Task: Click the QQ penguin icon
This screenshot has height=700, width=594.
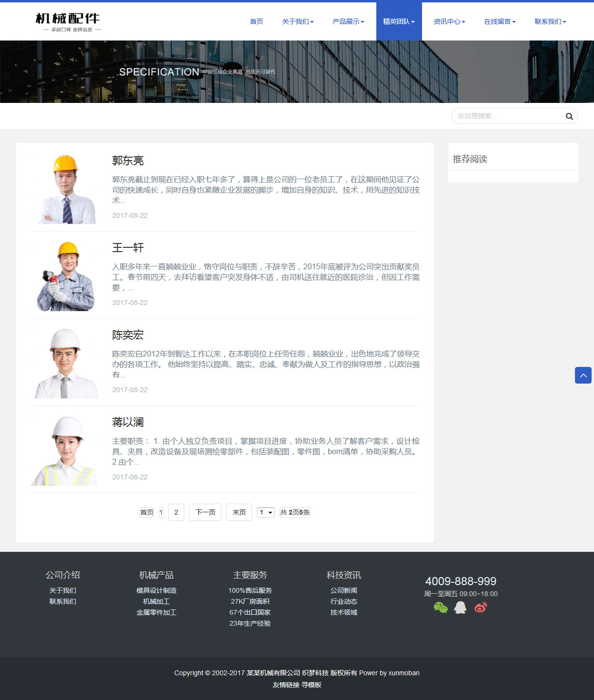Action: [460, 608]
